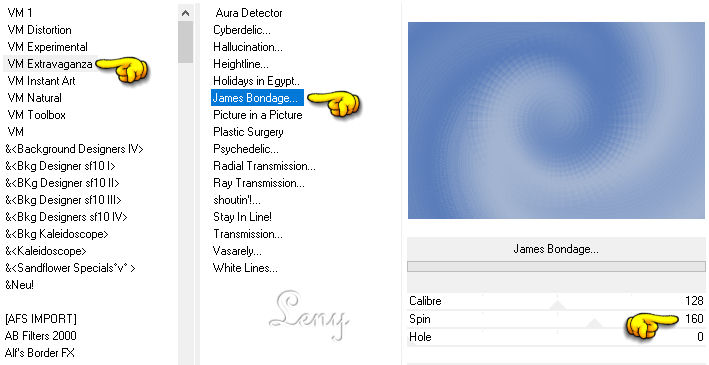Select White Lines filter

point(246,268)
